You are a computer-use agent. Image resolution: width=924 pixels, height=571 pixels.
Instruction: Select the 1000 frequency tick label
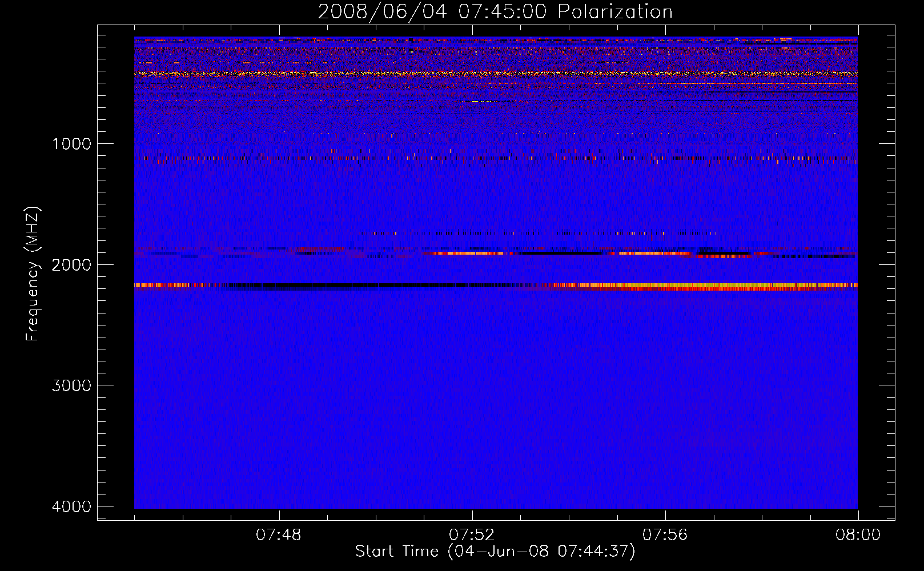(71, 143)
